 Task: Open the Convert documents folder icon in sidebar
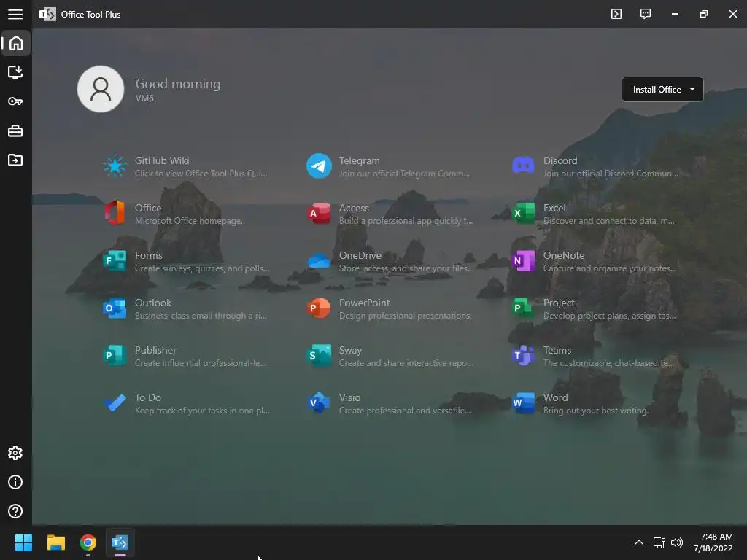(15, 160)
